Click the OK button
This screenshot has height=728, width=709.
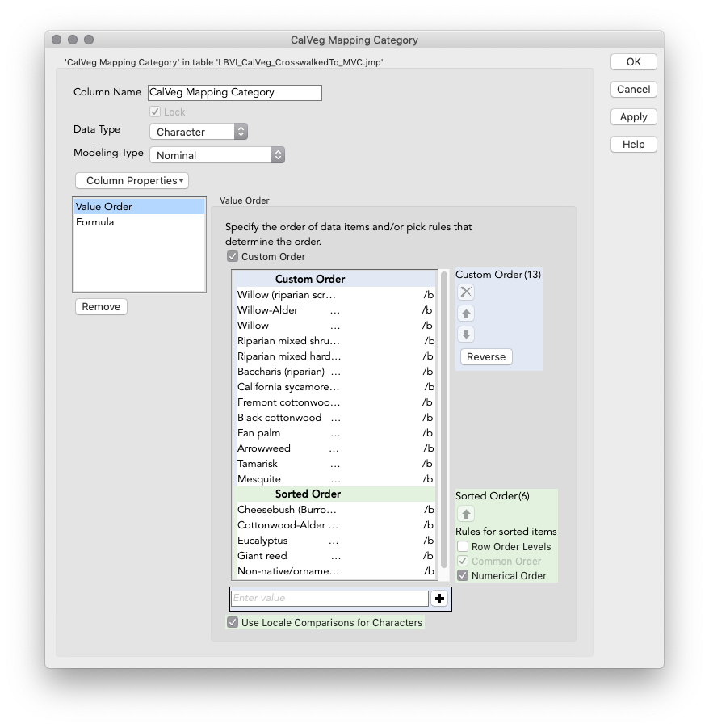point(633,61)
